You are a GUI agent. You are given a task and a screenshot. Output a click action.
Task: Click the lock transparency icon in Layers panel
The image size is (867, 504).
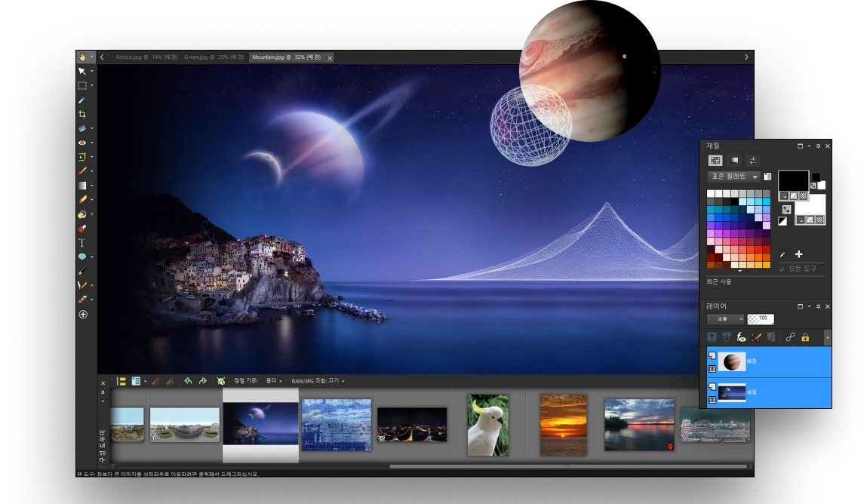(805, 337)
